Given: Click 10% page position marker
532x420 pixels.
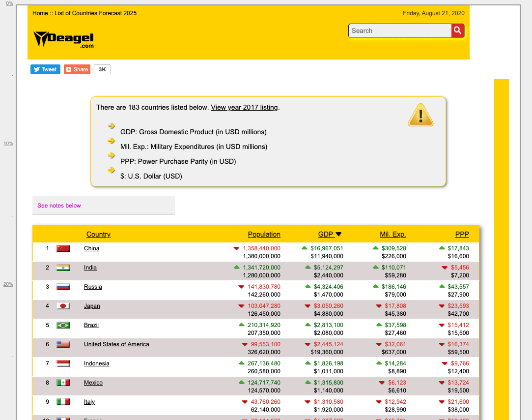Looking at the screenshot, I should point(8,144).
